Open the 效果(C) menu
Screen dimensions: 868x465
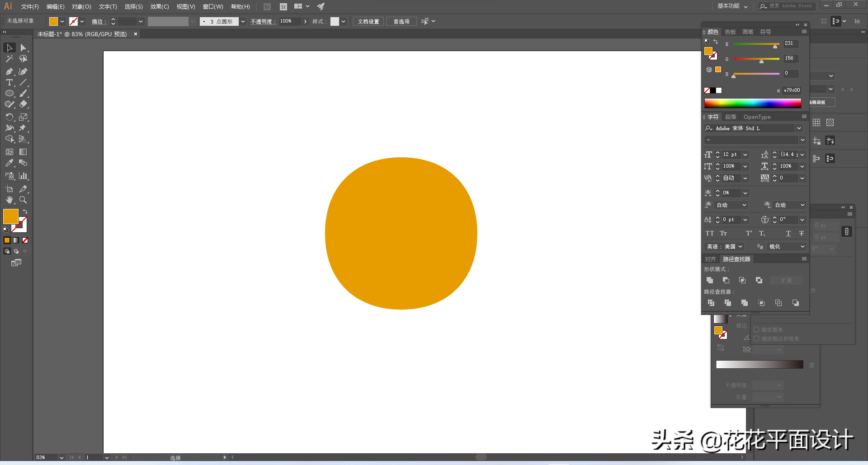coord(160,7)
